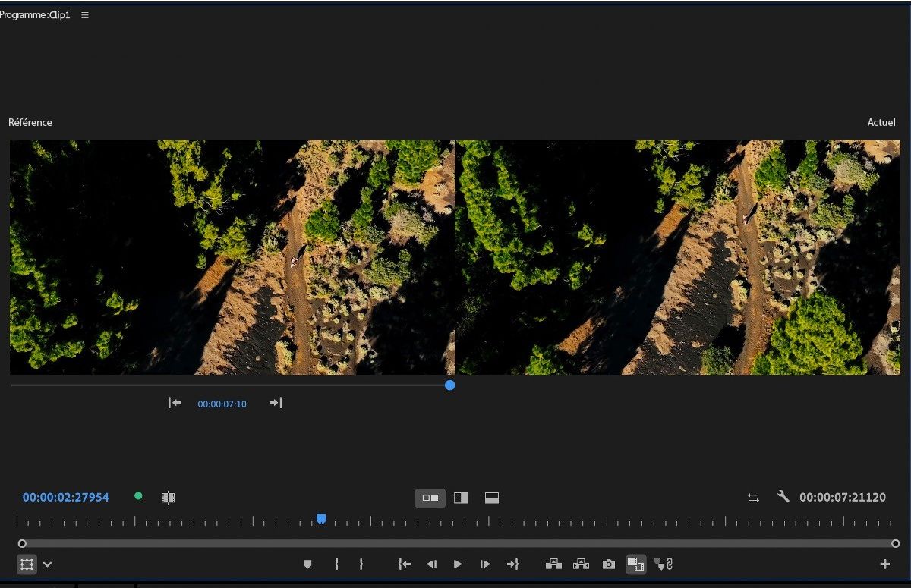Select the Mark In icon
Screen dimensions: 911x588
click(336, 564)
